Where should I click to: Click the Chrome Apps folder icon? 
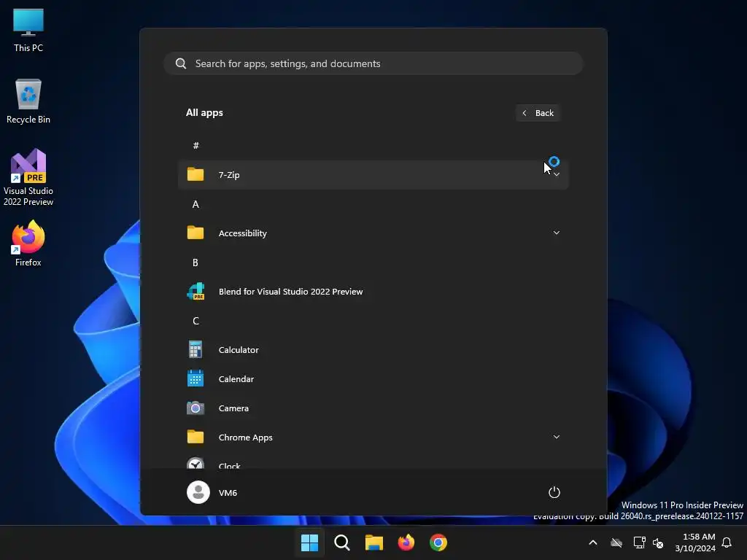[196, 437]
